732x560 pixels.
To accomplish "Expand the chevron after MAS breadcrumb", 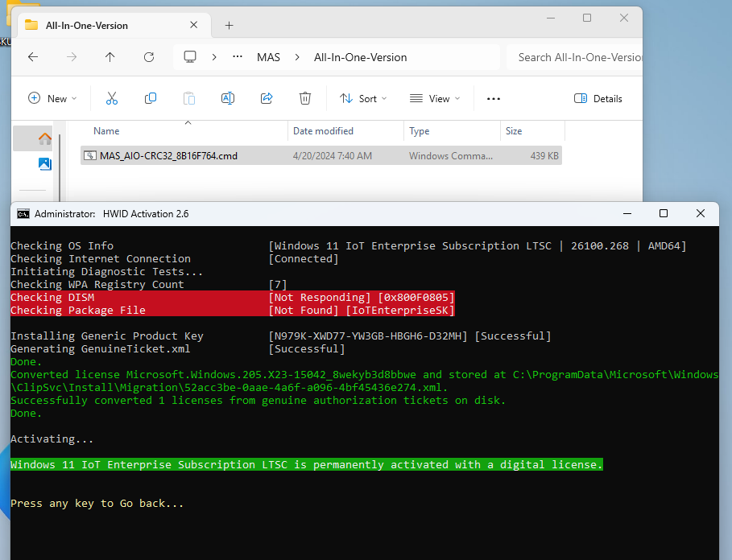I will (297, 57).
